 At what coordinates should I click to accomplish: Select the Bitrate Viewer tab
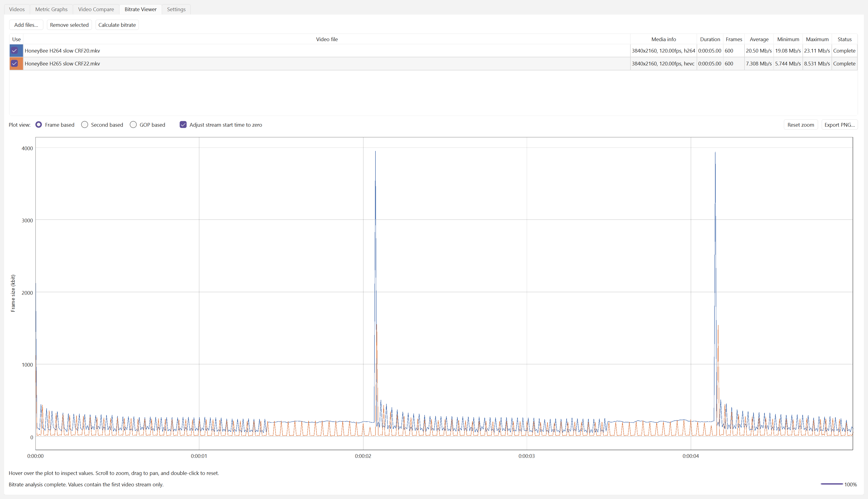tap(141, 9)
